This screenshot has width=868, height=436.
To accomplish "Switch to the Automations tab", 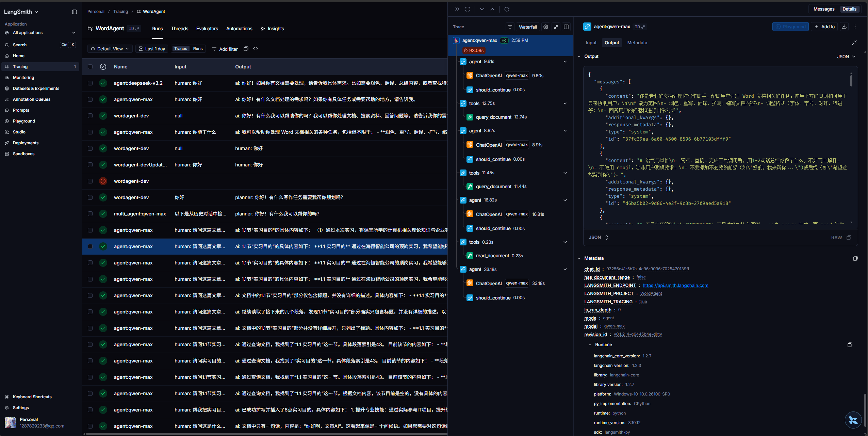I will pos(239,29).
